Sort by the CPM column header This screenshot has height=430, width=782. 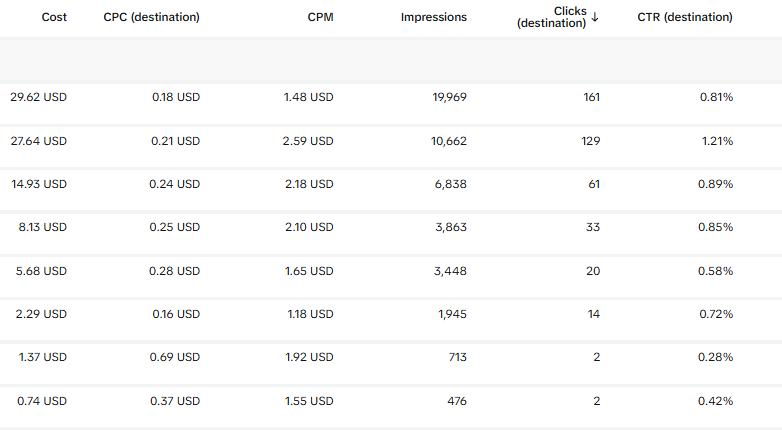(320, 17)
